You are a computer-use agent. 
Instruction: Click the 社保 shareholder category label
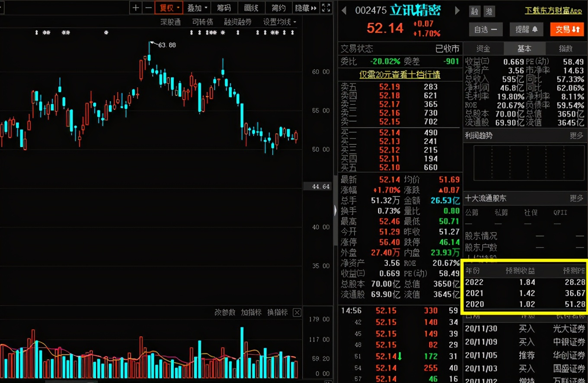pos(530,213)
